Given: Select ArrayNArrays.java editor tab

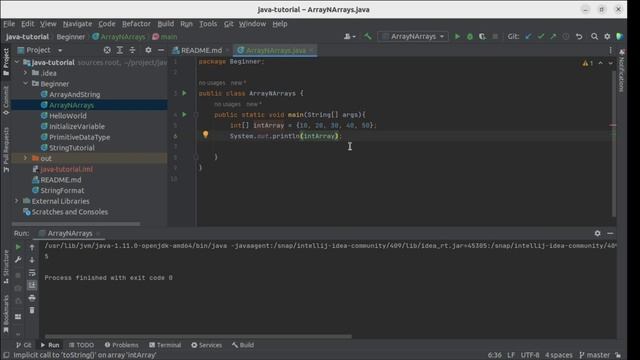Looking at the screenshot, I should [276, 50].
